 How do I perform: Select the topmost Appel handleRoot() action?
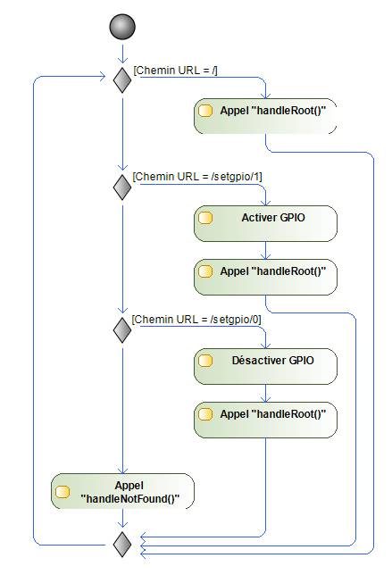tap(265, 116)
